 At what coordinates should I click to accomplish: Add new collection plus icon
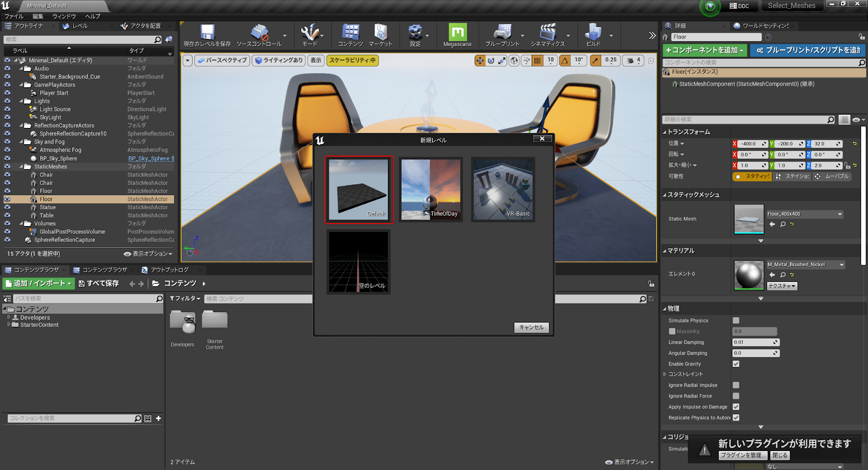(158, 418)
